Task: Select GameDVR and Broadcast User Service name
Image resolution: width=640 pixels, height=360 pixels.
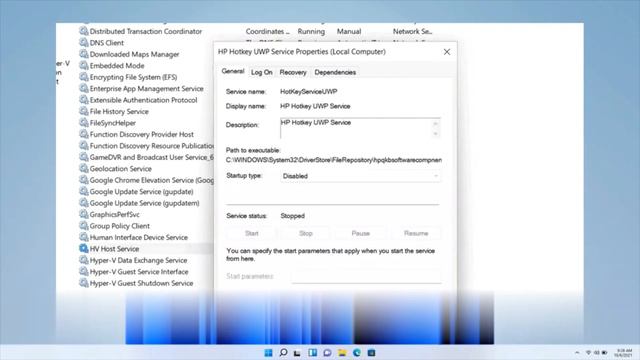Action: tap(151, 157)
